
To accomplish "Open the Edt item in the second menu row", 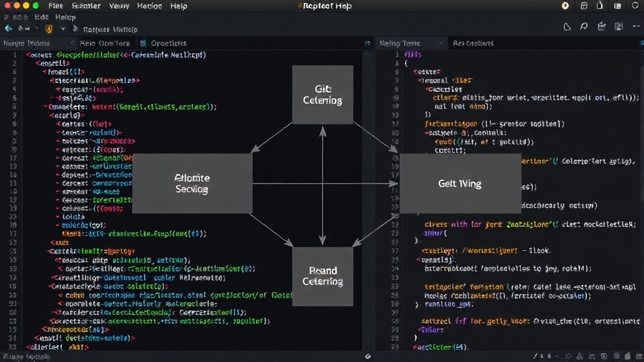I will tap(42, 17).
